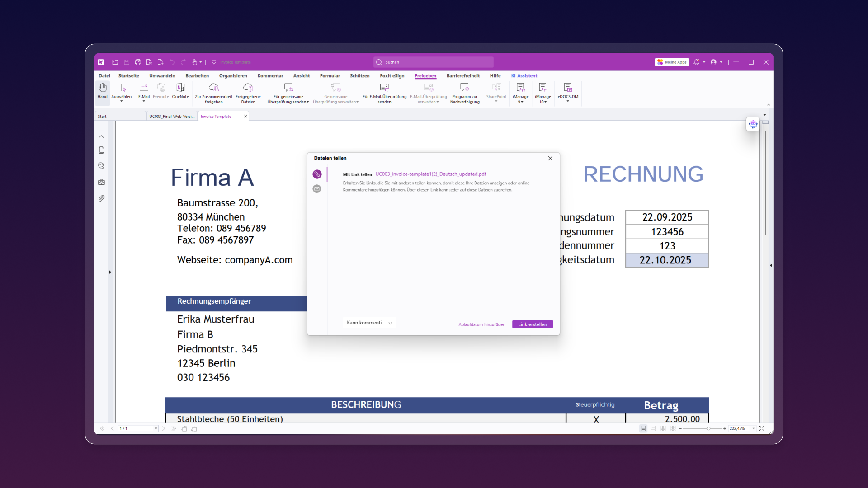
Task: Toggle facing pages view in status bar
Action: pyautogui.click(x=663, y=428)
